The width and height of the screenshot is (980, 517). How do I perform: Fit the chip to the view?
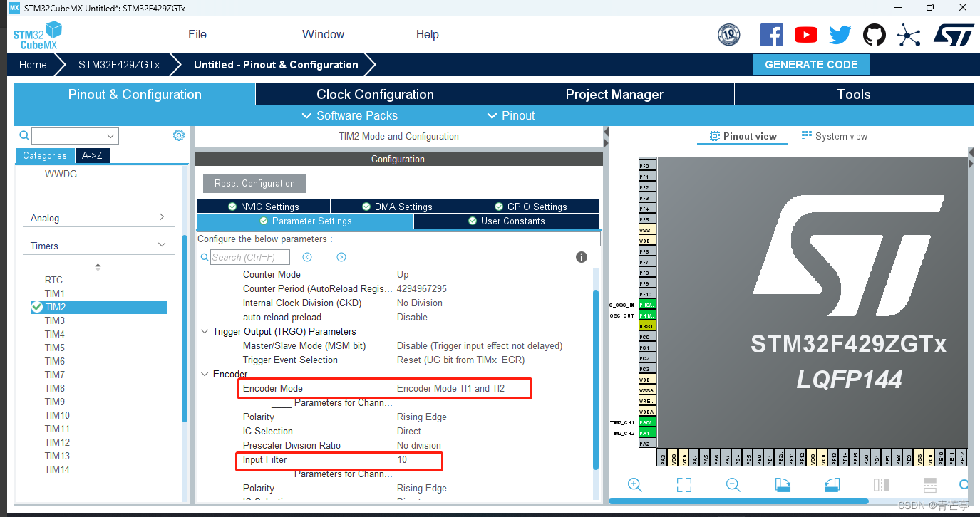pos(684,485)
